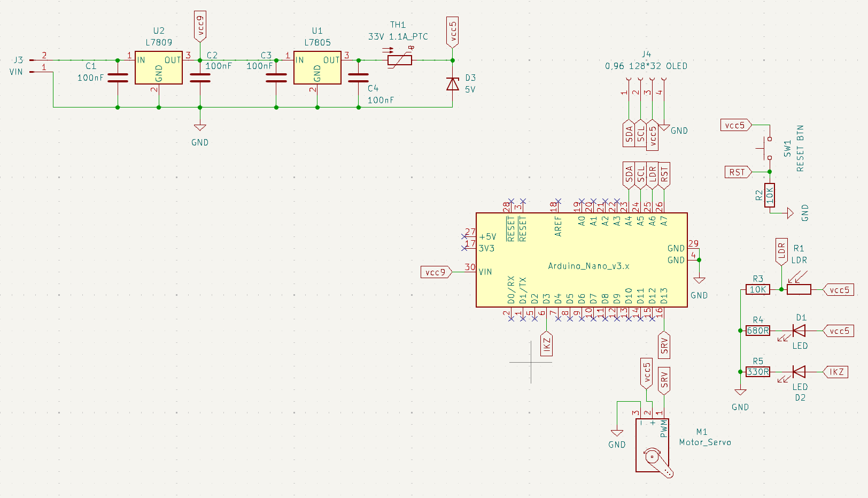Select the SRV label above the servo
868x498 pixels.
click(664, 380)
